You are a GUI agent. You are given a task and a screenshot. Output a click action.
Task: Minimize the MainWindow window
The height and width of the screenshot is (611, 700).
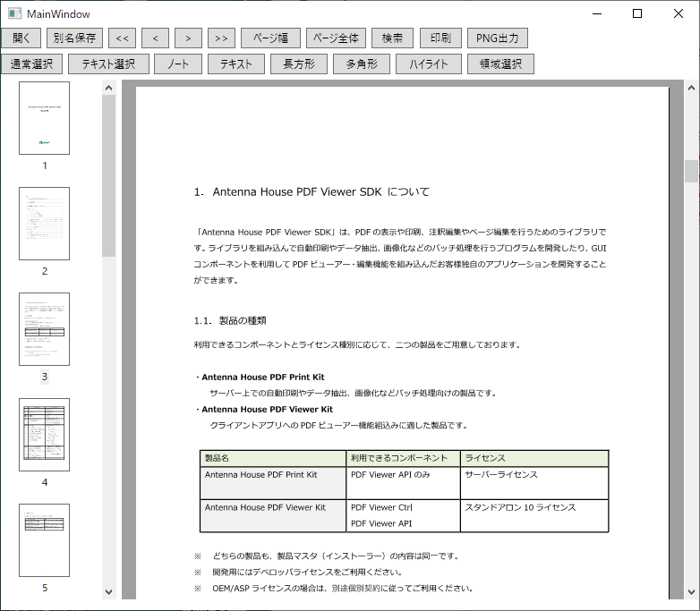pos(597,13)
